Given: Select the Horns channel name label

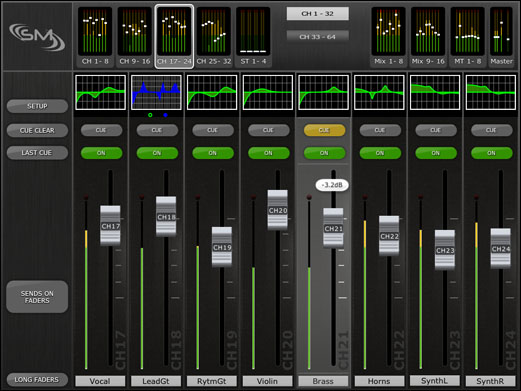Looking at the screenshot, I should (x=379, y=381).
